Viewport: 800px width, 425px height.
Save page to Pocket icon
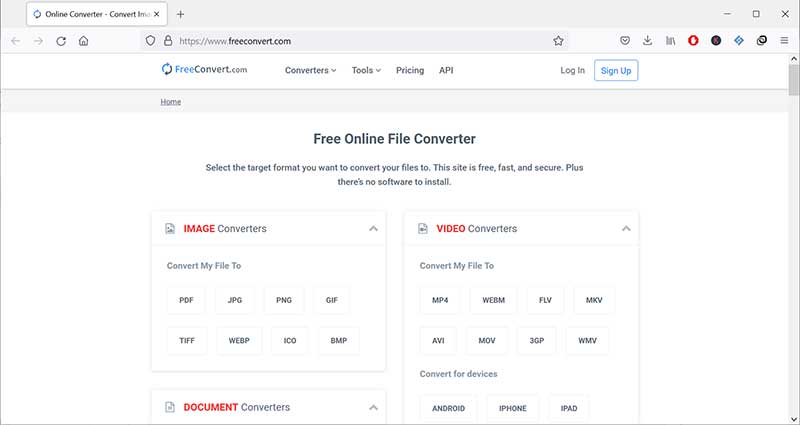625,41
